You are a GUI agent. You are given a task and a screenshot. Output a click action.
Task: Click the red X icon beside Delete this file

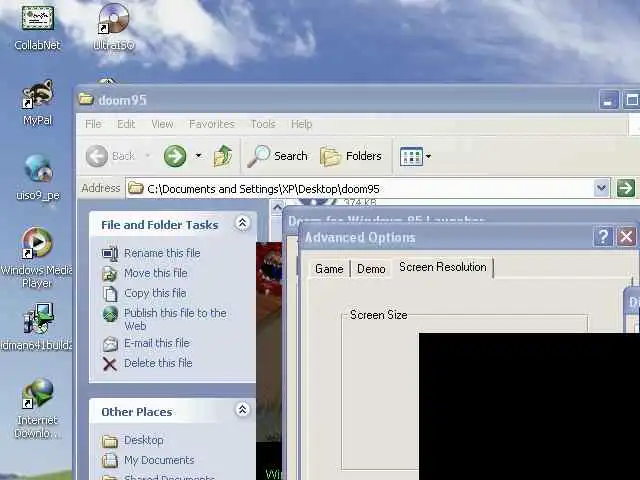tap(110, 364)
